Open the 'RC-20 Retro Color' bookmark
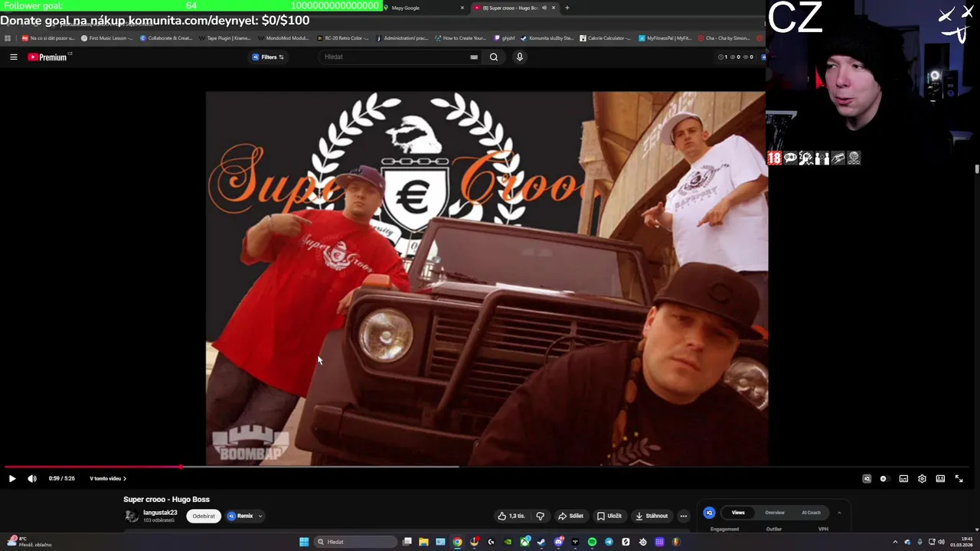The height and width of the screenshot is (551, 980). [x=341, y=37]
